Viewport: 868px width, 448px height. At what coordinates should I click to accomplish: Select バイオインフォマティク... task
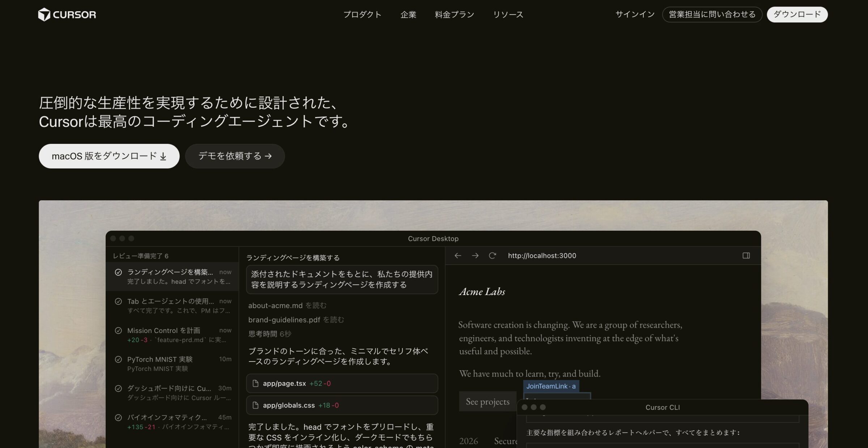(172, 422)
